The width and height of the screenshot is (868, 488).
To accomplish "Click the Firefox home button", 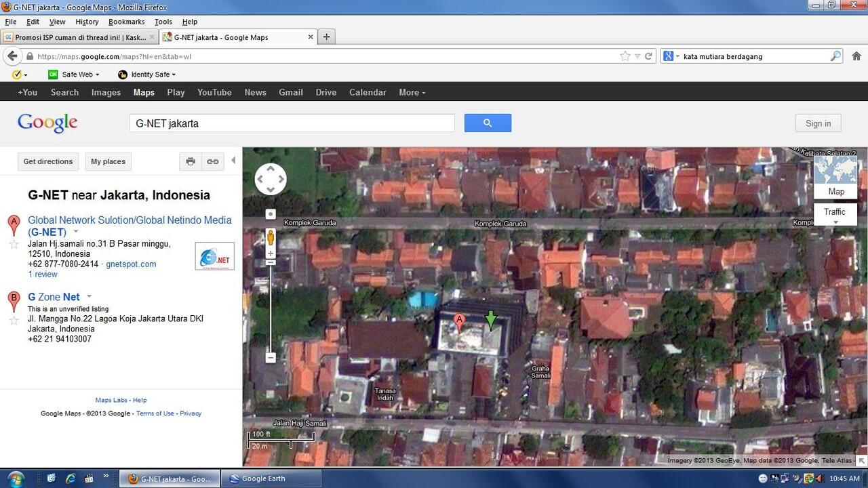I will tap(856, 56).
